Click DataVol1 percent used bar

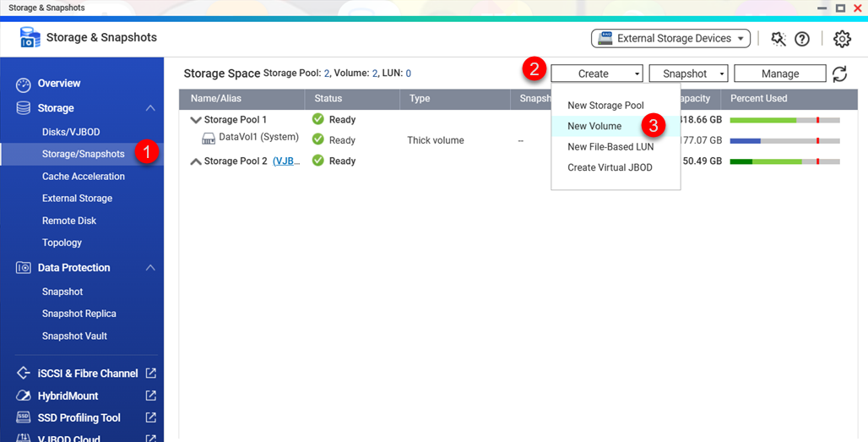(x=784, y=140)
